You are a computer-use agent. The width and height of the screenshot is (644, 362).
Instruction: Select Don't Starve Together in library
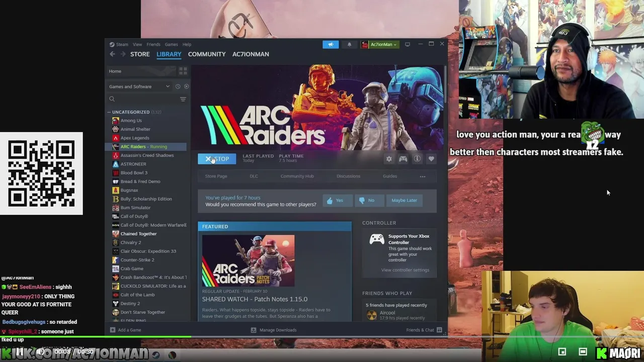tap(142, 312)
